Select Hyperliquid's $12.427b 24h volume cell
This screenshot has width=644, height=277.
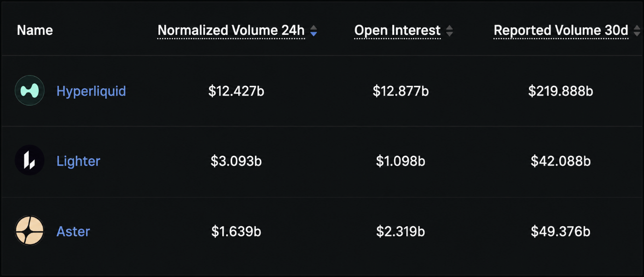(236, 91)
